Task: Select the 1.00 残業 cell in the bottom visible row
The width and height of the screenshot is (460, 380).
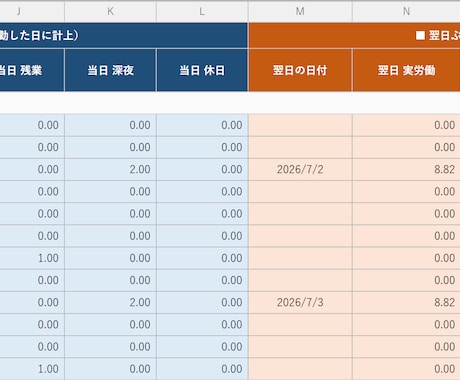Action: tap(32, 369)
